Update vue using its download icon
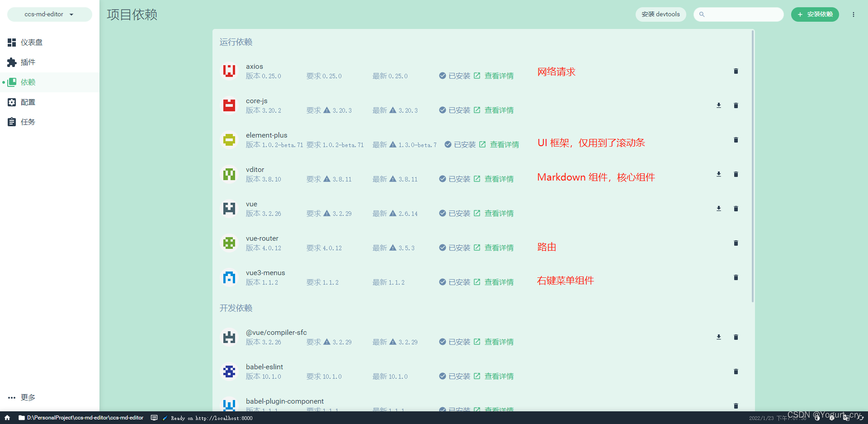Screen dimensions: 868x424 coord(718,209)
